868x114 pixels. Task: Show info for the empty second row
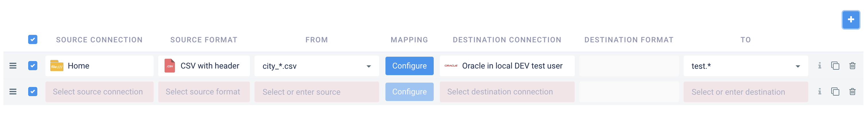(x=820, y=92)
